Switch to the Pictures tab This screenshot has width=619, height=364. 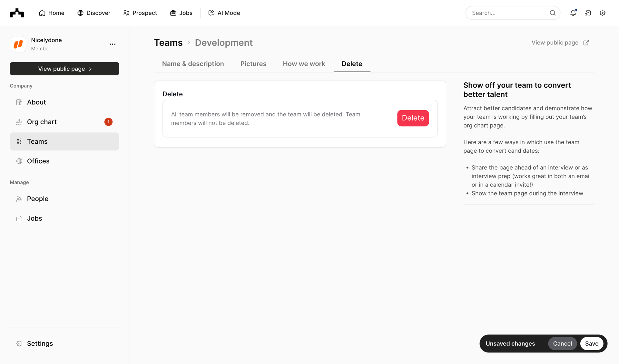click(253, 64)
